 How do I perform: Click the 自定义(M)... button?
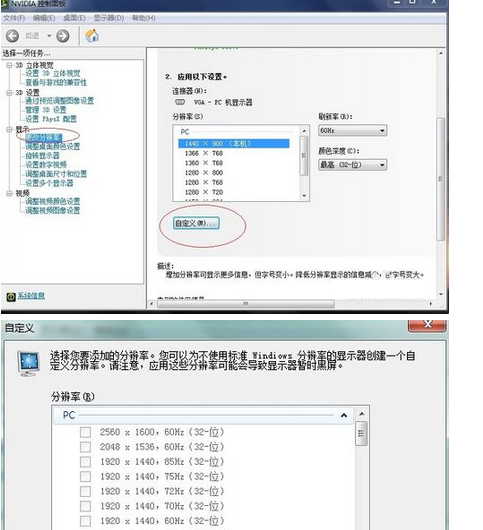196,223
